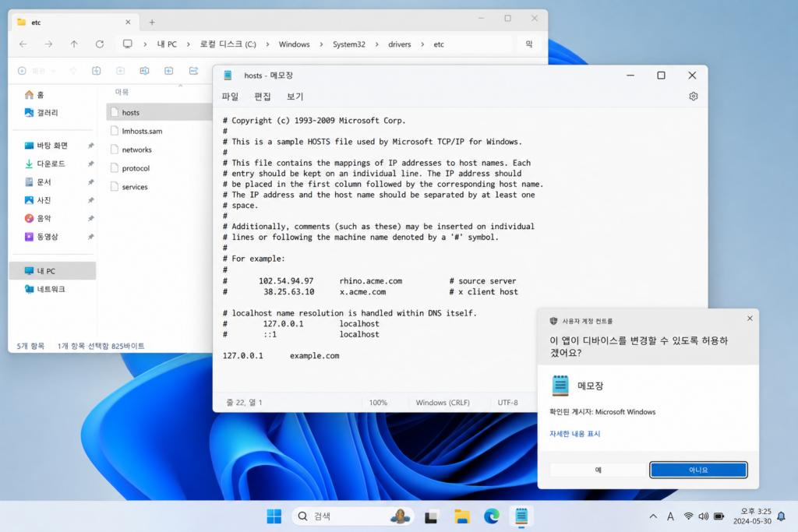Open the 편집 menu in Notepad
The height and width of the screenshot is (532, 798).
(263, 96)
